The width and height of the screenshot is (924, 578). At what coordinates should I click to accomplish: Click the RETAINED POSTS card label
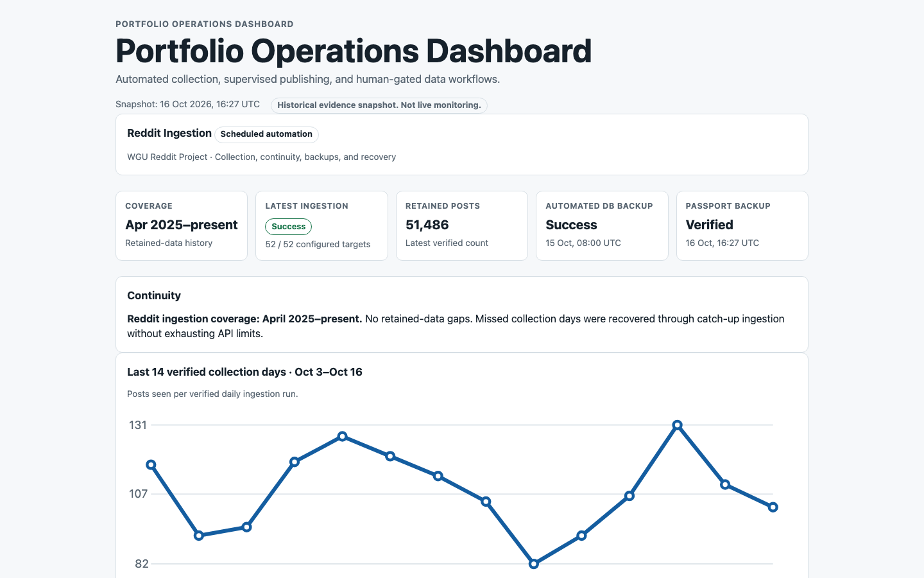pyautogui.click(x=443, y=206)
